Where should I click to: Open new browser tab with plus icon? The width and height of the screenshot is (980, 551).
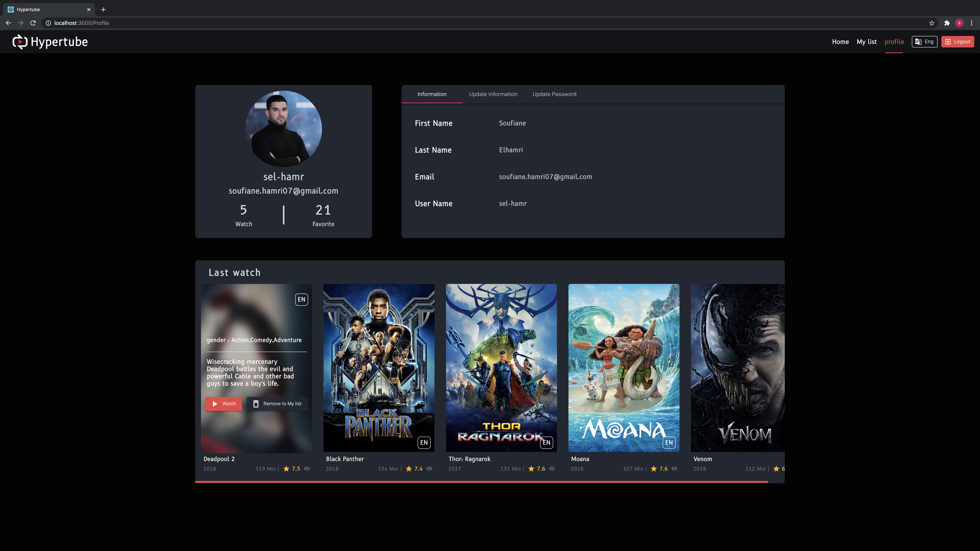click(103, 10)
